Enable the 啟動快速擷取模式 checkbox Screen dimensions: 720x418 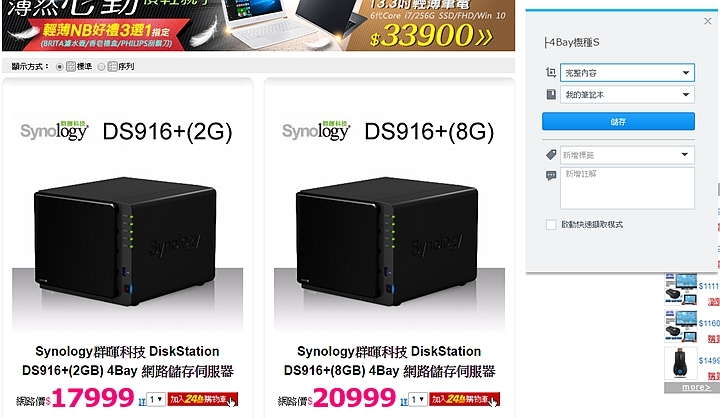click(x=551, y=224)
